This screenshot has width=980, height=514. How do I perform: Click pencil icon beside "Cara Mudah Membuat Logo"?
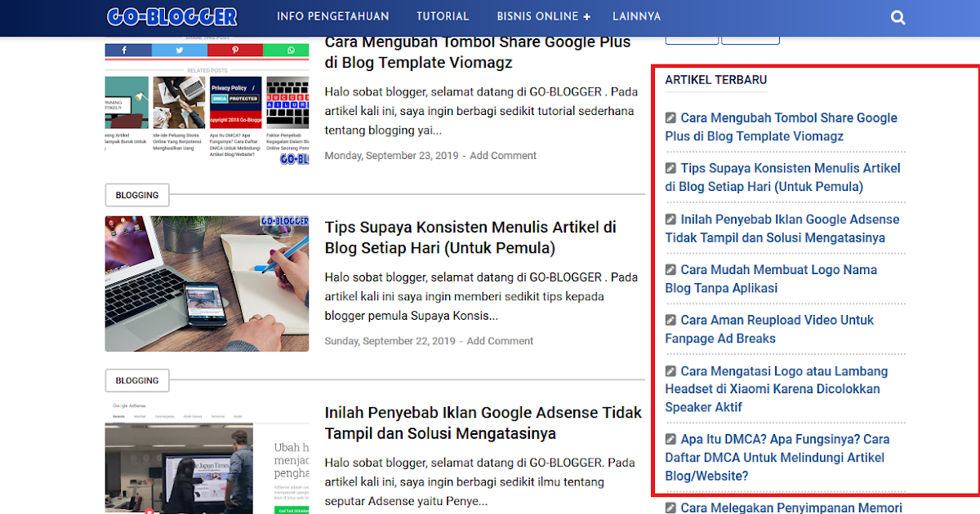click(671, 269)
